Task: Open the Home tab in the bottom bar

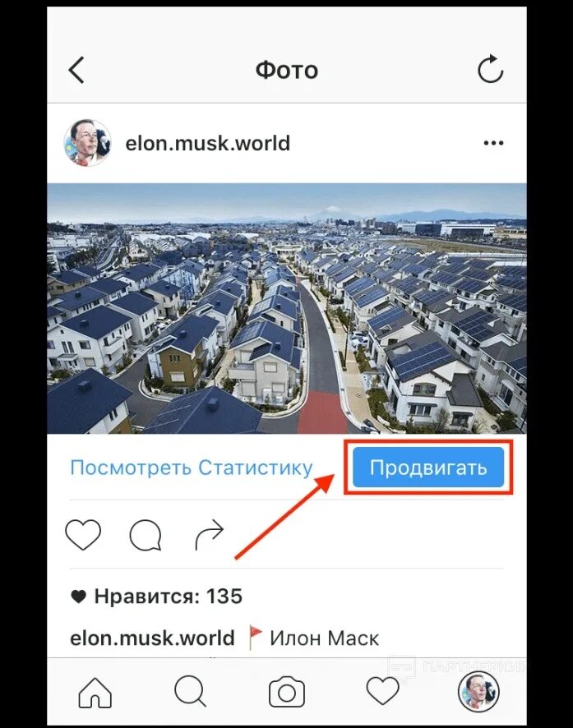Action: [x=95, y=693]
